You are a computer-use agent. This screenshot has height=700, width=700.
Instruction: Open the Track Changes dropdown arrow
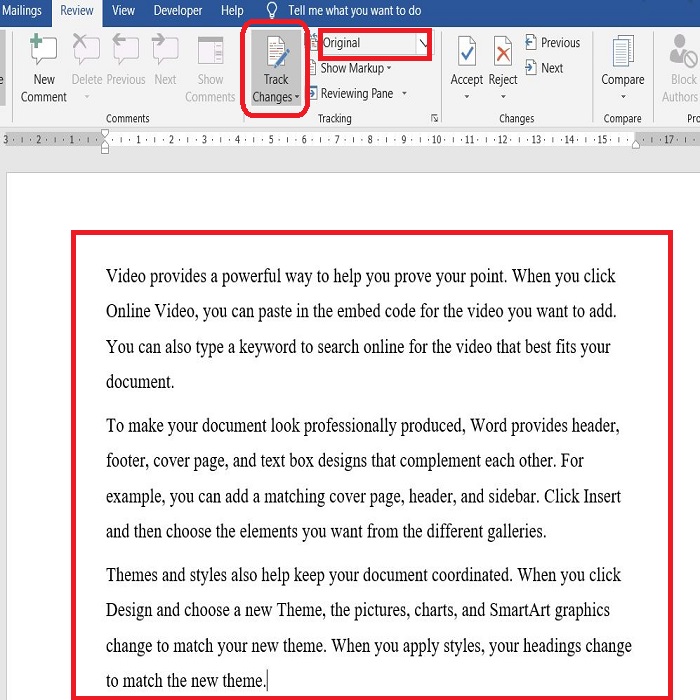297,97
